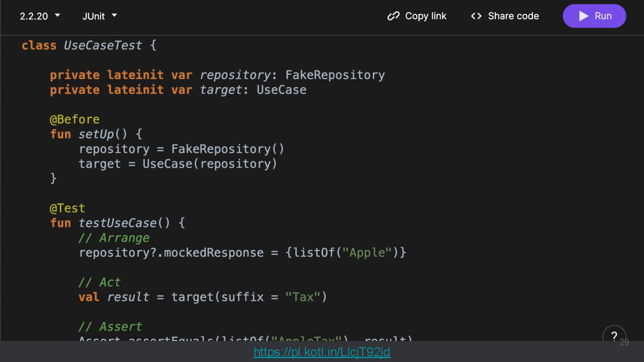Click the arrow next to 2.2.20
Image resolution: width=644 pixels, height=362 pixels.
(x=57, y=16)
